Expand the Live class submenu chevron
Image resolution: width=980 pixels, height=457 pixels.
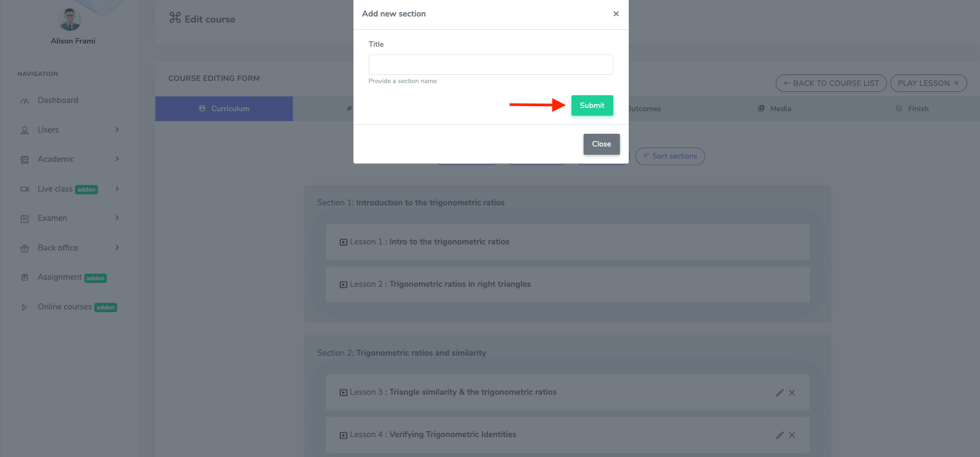(x=117, y=189)
